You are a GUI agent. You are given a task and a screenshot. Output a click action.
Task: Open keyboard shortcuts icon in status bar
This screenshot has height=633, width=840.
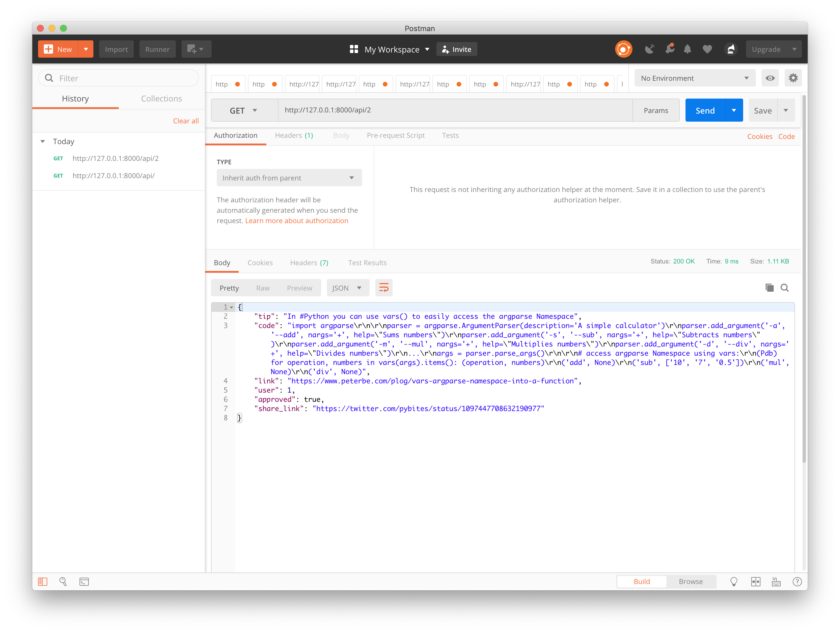[776, 582]
